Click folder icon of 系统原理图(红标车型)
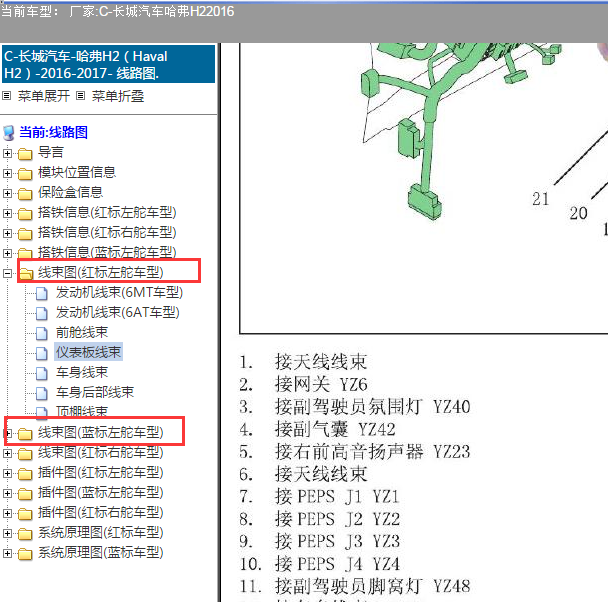 coord(25,534)
